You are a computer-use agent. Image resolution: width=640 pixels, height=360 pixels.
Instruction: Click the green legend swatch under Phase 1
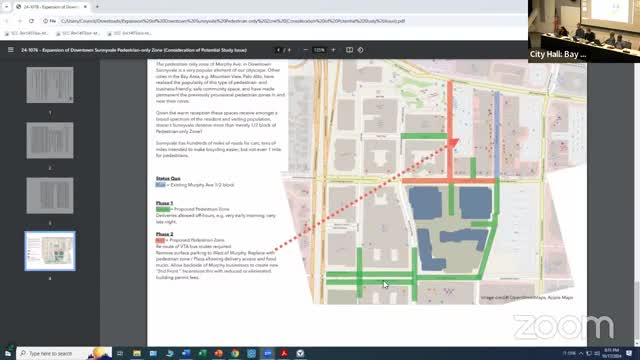(x=162, y=209)
